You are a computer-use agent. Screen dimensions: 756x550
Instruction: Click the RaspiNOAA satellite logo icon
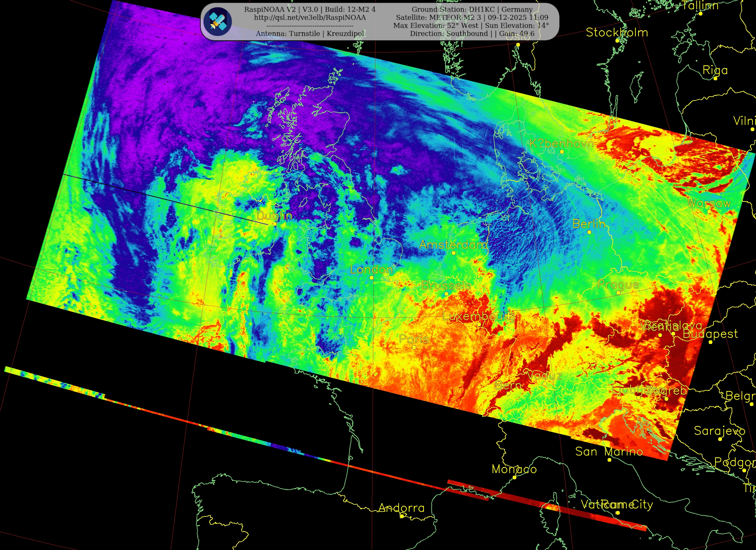click(218, 22)
